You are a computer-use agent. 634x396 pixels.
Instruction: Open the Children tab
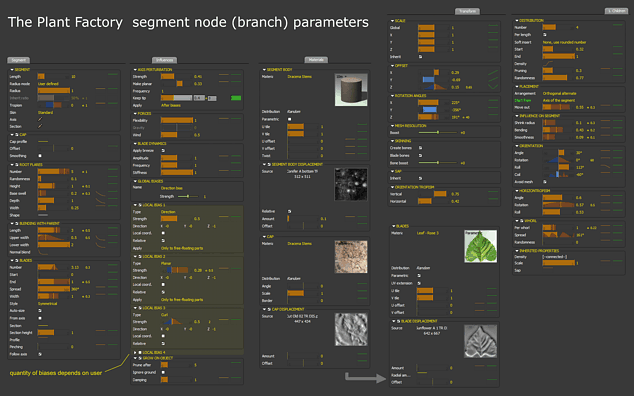[616, 11]
